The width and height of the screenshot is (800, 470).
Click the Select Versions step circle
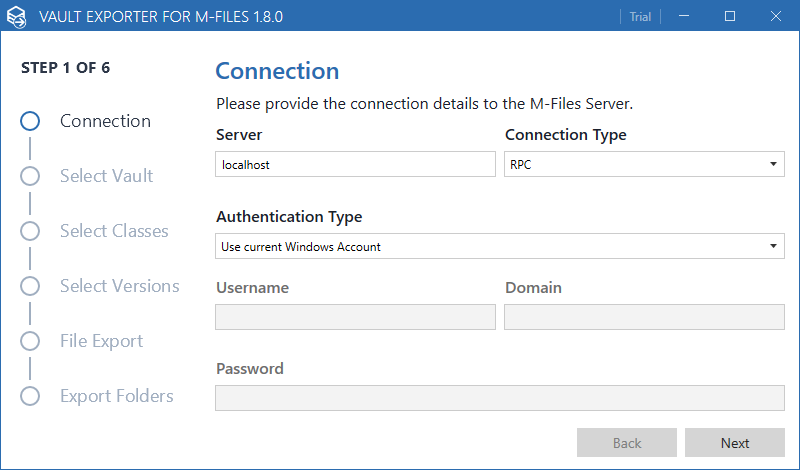click(30, 286)
